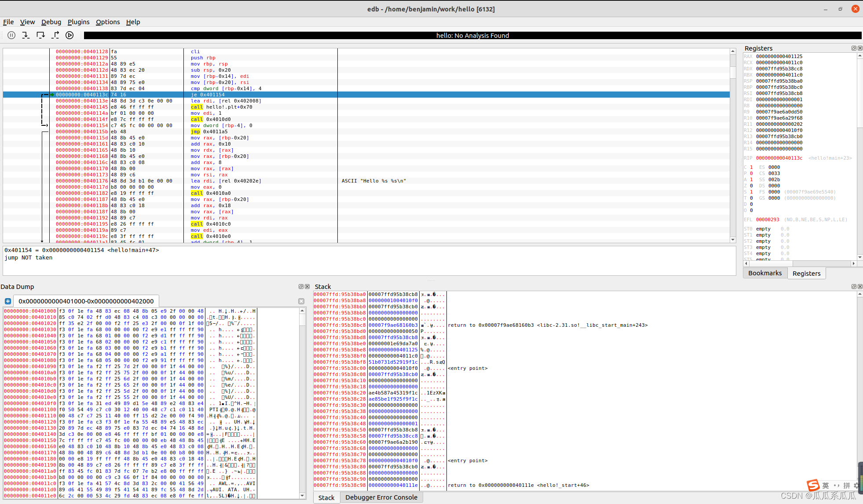
Task: Click the input method settings gear icon
Action: click(856, 486)
